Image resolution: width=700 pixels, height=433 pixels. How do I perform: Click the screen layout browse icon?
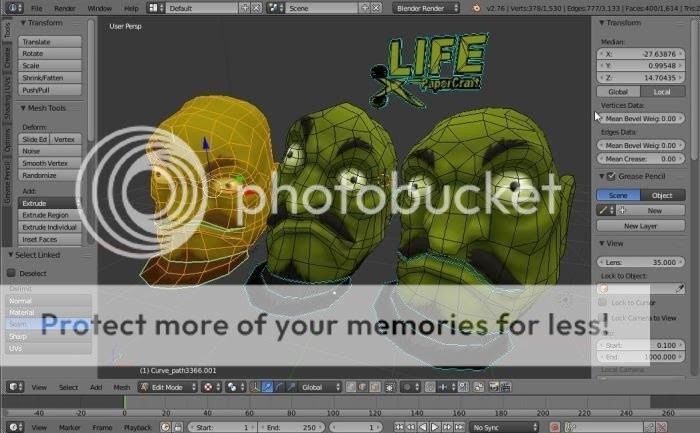click(x=155, y=8)
